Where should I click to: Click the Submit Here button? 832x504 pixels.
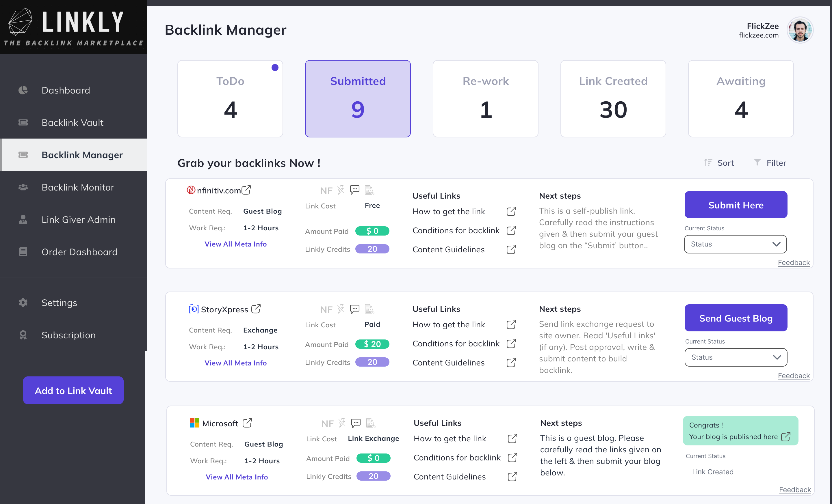coord(736,205)
